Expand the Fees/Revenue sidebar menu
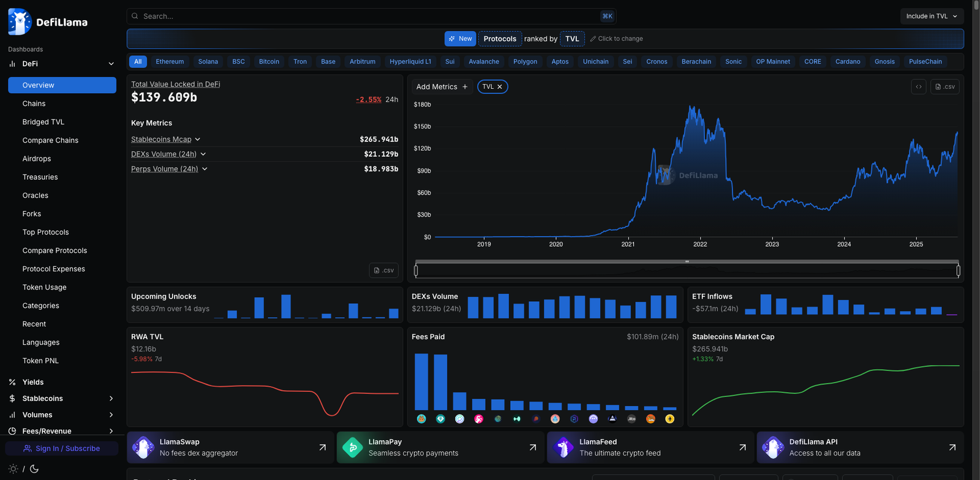The width and height of the screenshot is (980, 480). pyautogui.click(x=111, y=431)
